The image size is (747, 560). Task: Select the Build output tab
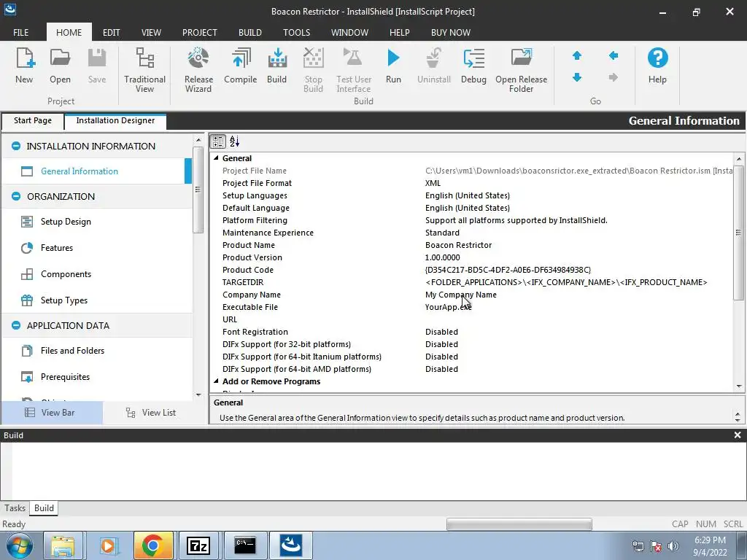(x=44, y=508)
